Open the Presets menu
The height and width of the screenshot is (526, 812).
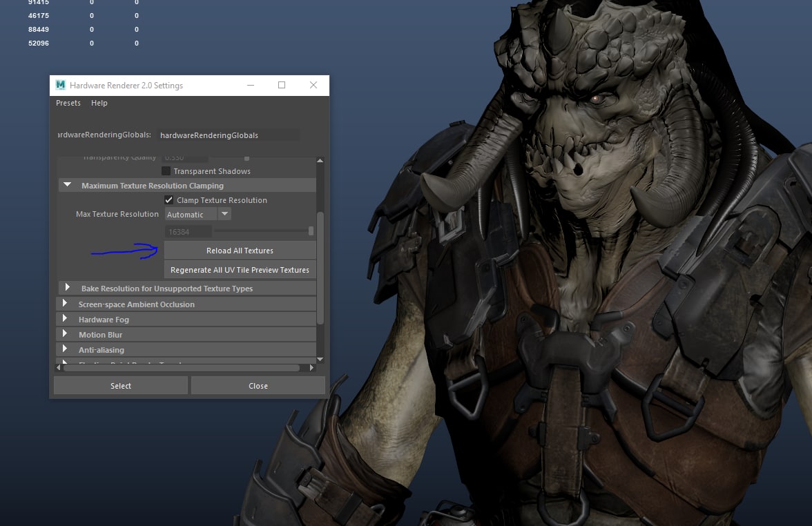click(x=68, y=103)
